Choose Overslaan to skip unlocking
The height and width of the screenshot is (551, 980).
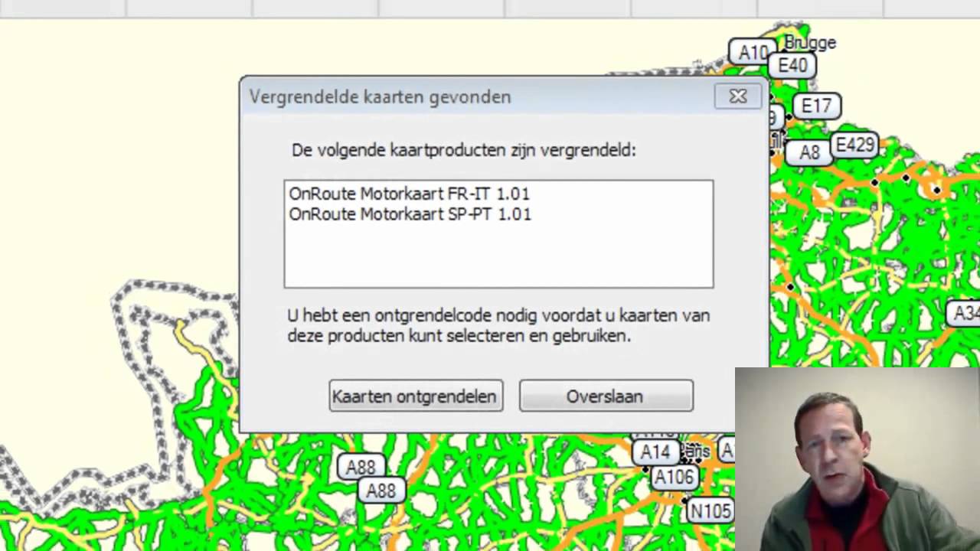pos(606,396)
